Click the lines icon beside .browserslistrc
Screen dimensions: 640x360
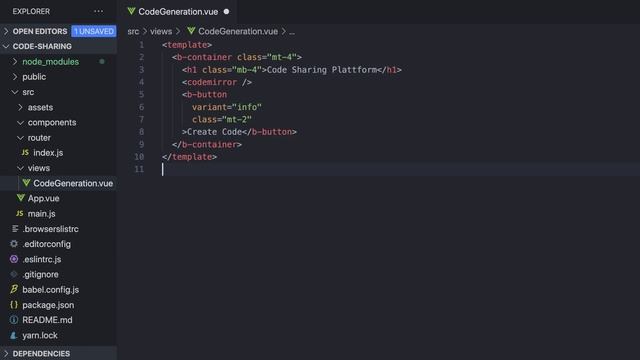(15, 229)
